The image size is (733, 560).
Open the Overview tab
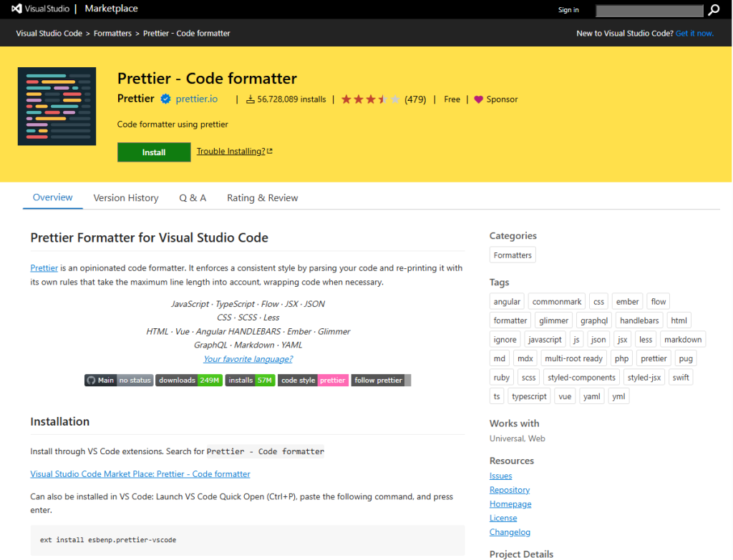pos(52,197)
